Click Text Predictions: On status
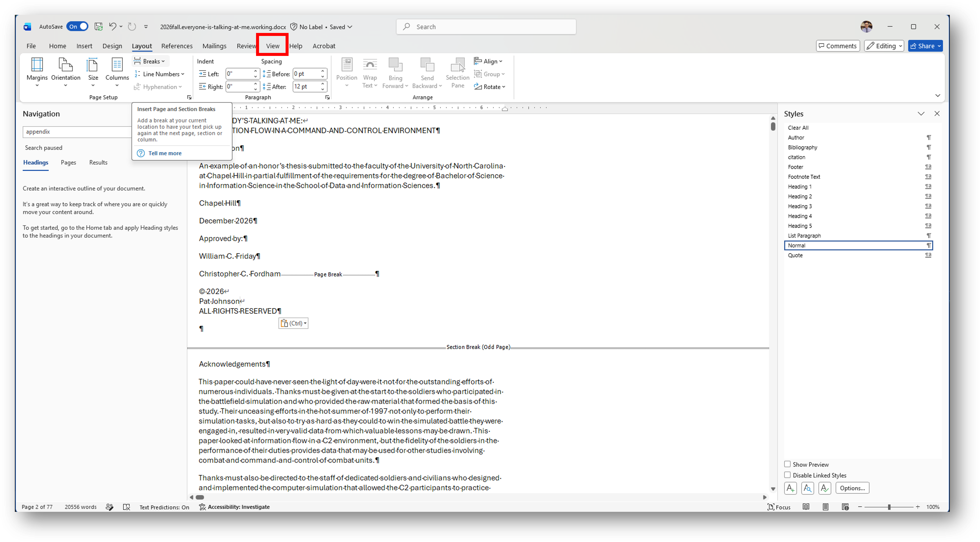 point(164,507)
